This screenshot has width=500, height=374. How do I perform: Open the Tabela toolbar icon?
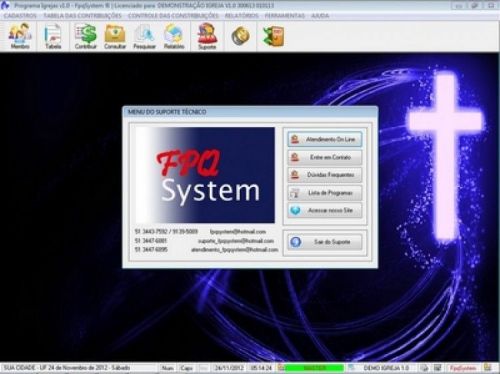click(x=53, y=36)
